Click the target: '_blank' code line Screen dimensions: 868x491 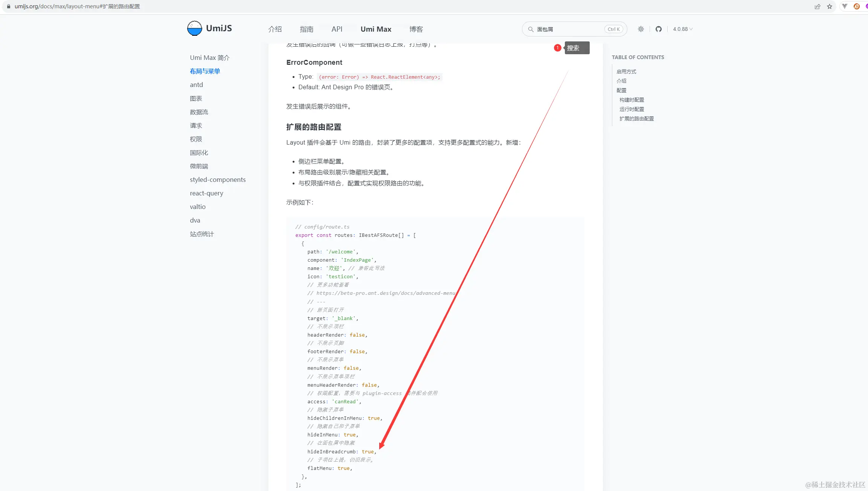pyautogui.click(x=333, y=318)
